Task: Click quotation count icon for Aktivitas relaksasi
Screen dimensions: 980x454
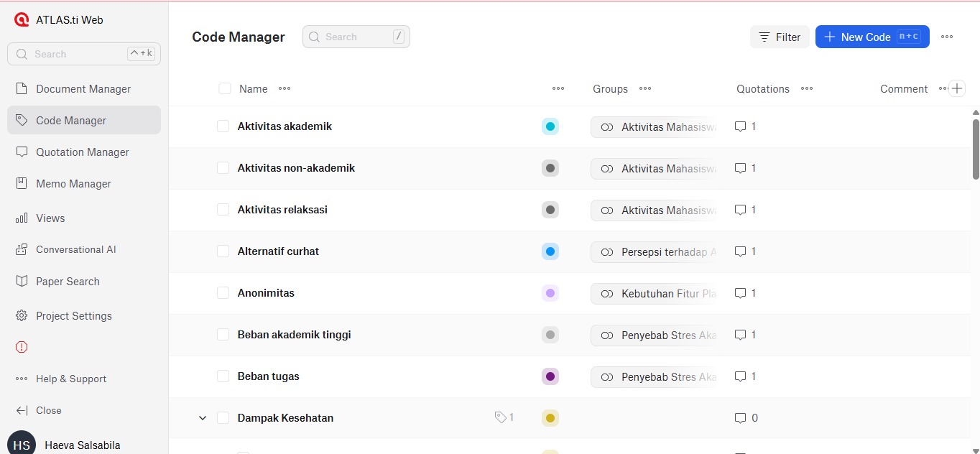Action: point(741,210)
